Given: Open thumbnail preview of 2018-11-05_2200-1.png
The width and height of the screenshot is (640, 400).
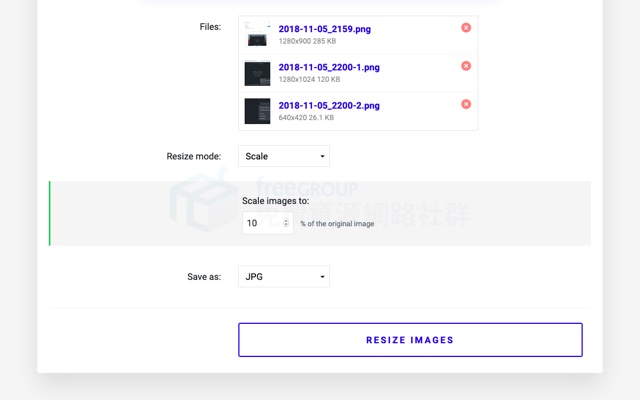Looking at the screenshot, I should click(257, 73).
